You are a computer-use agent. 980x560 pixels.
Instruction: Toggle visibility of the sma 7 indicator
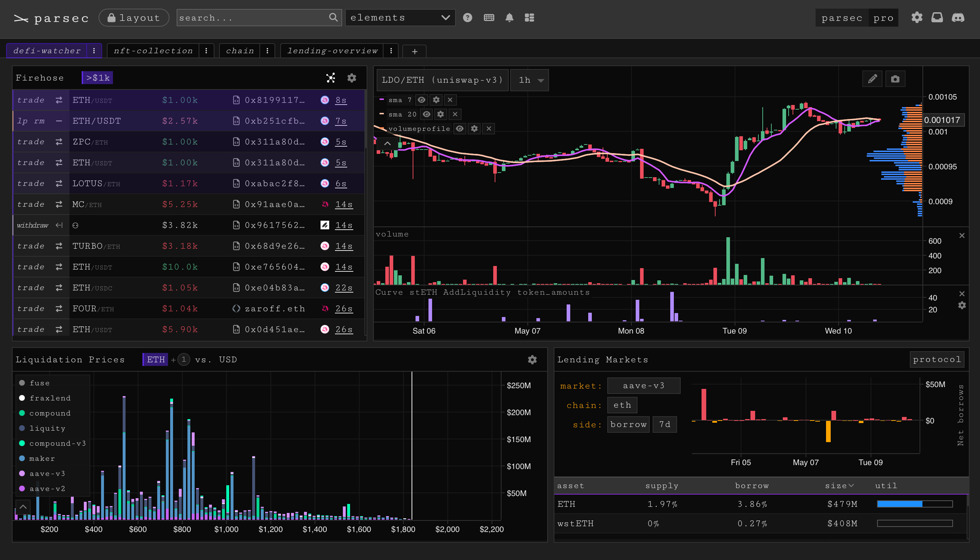pos(422,100)
